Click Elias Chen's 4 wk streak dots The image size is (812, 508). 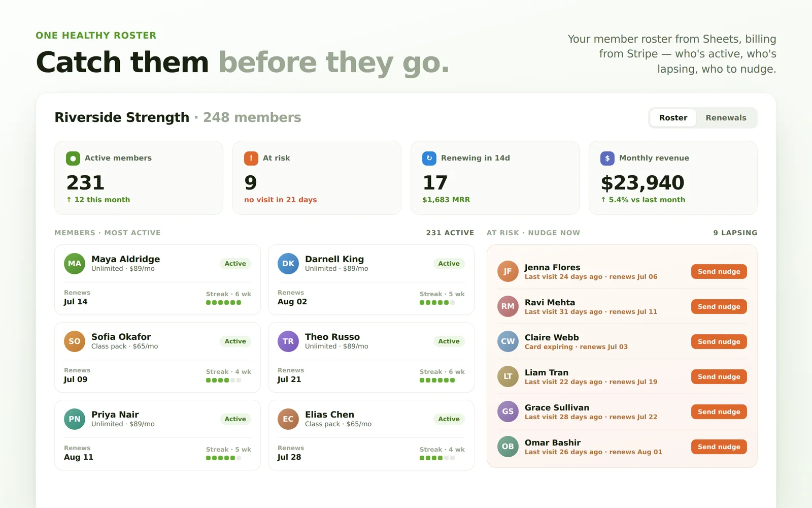point(437,458)
